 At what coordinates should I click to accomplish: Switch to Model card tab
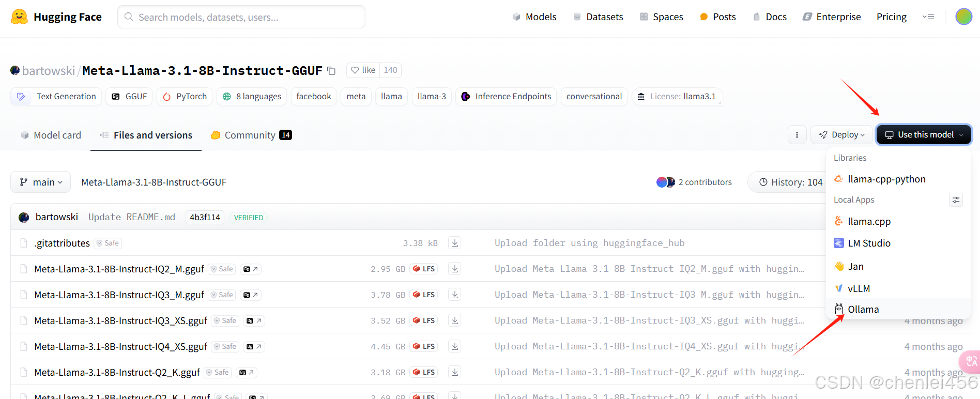[x=51, y=135]
